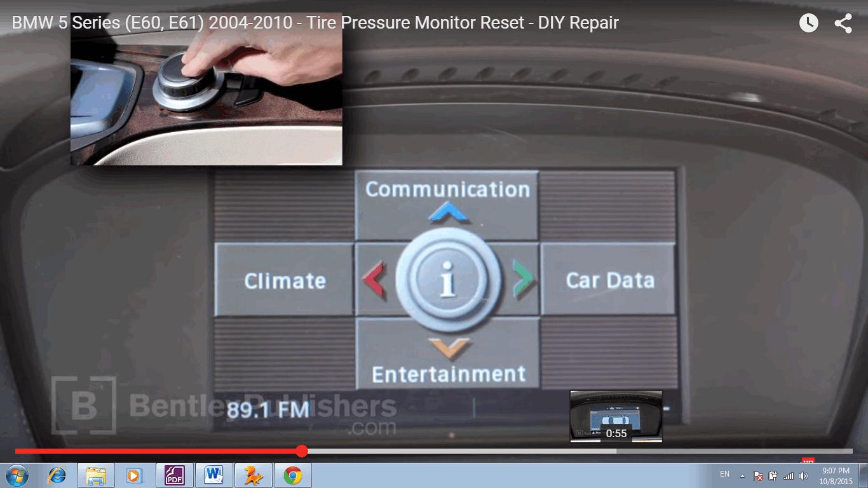This screenshot has width=868, height=488.
Task: Seek in the unplayed grey progress bar
Action: coord(735,451)
